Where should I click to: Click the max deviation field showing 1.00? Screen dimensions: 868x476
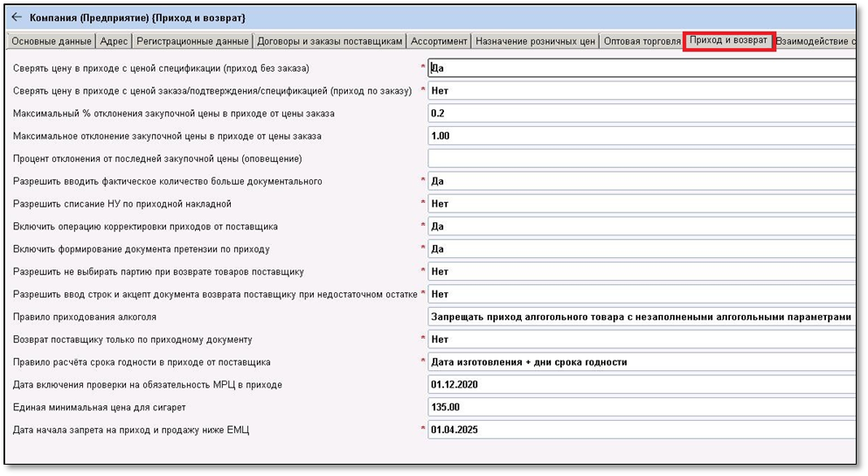tap(641, 136)
